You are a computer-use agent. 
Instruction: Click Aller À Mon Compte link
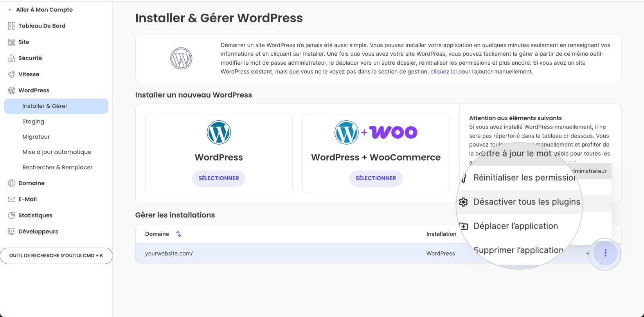[44, 10]
